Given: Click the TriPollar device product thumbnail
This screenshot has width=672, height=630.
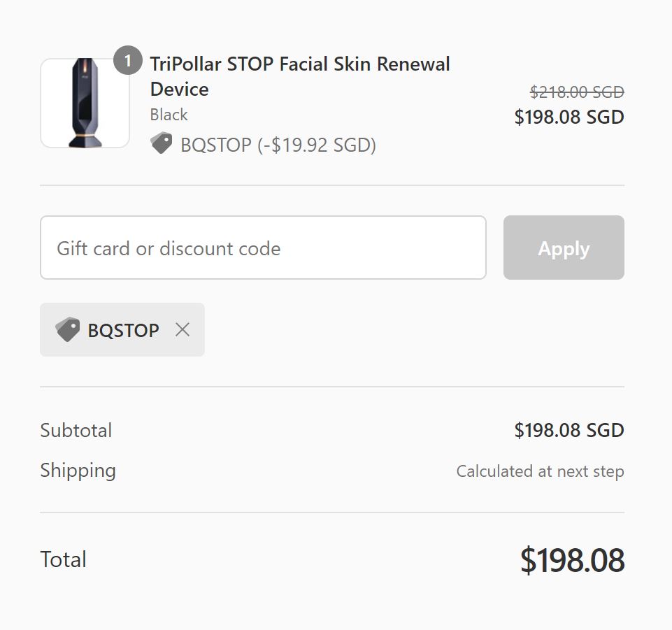Looking at the screenshot, I should (x=85, y=103).
